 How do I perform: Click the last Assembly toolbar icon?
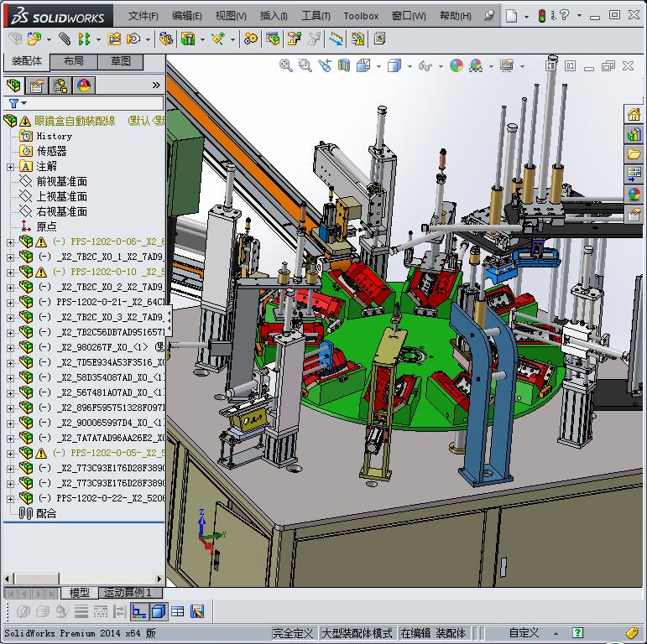pos(379,39)
